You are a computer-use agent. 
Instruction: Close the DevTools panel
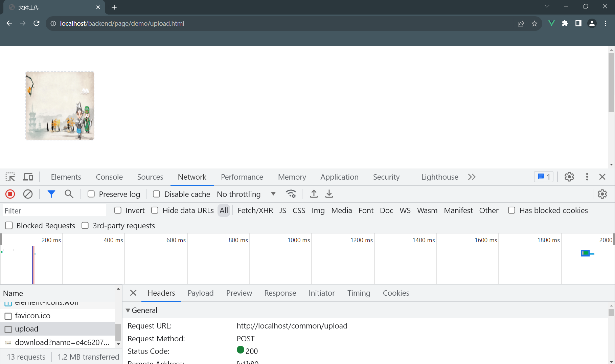coord(602,177)
